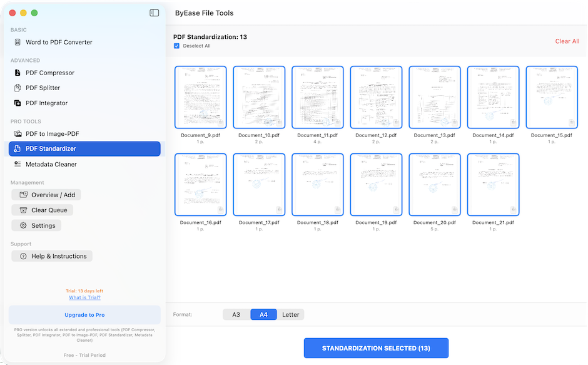Select Document_15.pdf thumbnail
The height and width of the screenshot is (365, 588).
pos(552,97)
